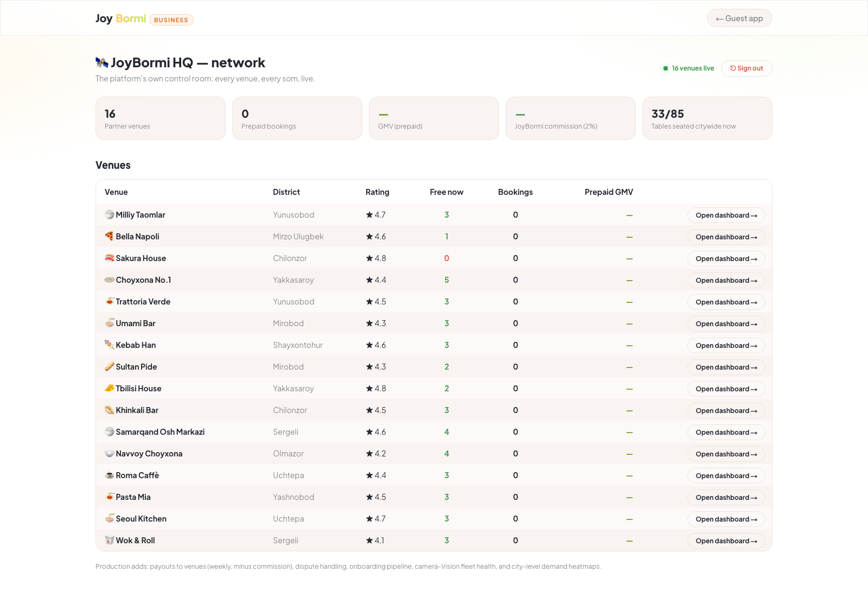Open dashboard for Choyxona No.1
This screenshot has width=868, height=597.
[x=726, y=281]
